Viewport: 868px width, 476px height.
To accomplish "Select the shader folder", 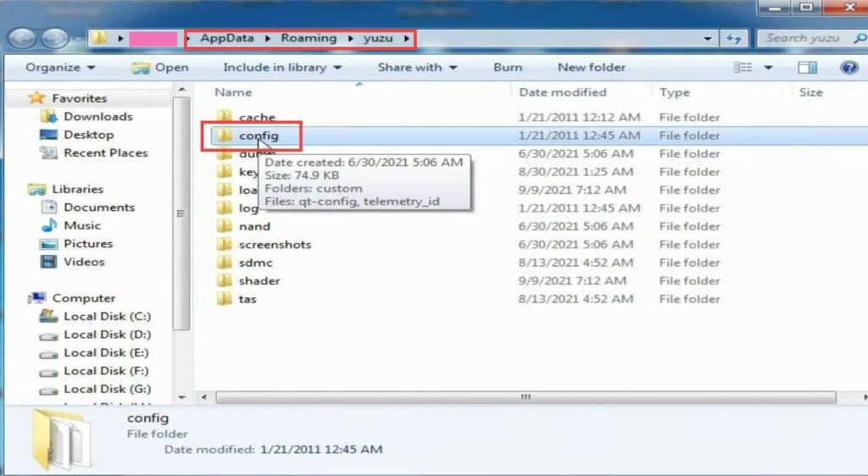I will coord(259,281).
